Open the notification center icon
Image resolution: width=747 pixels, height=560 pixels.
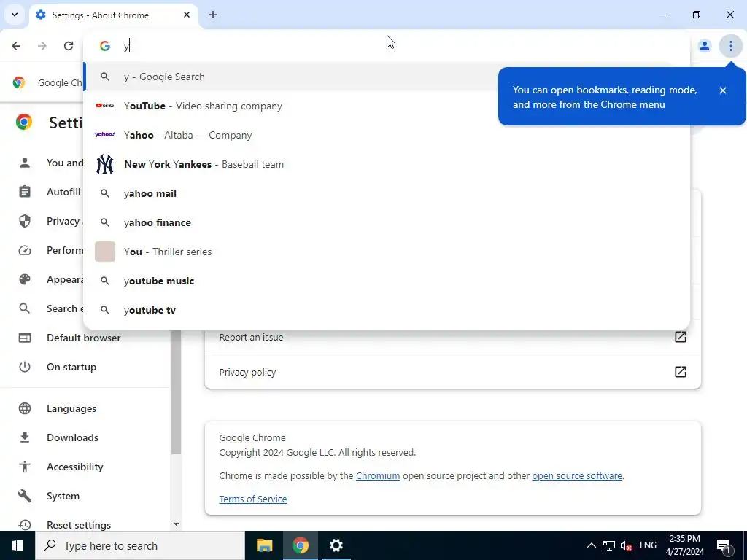tap(724, 545)
